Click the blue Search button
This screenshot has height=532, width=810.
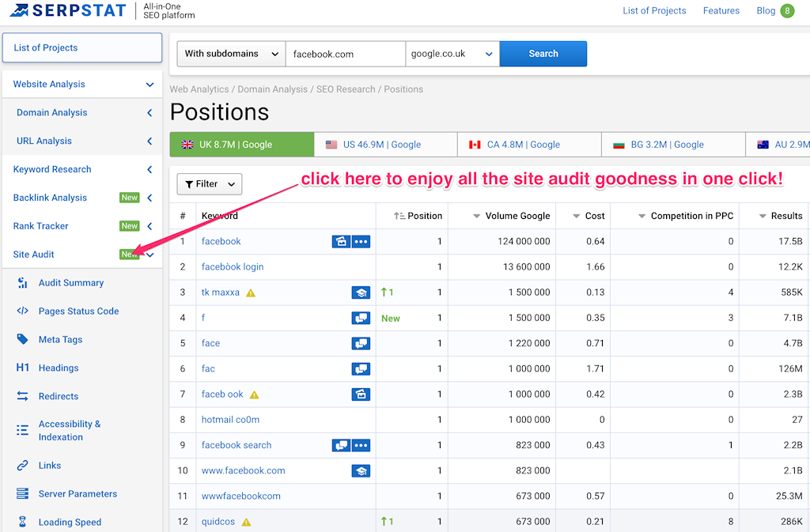[x=543, y=54]
